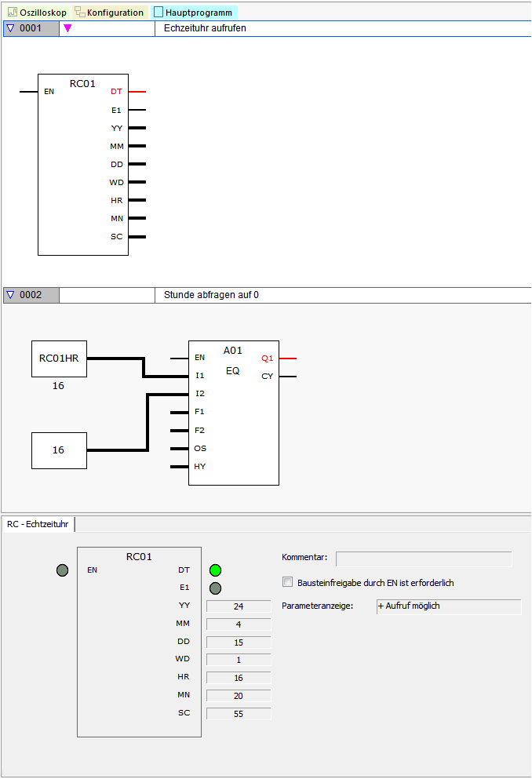The width and height of the screenshot is (532, 779).
Task: Select the RC01 block in network 0001
Action: coord(83,165)
